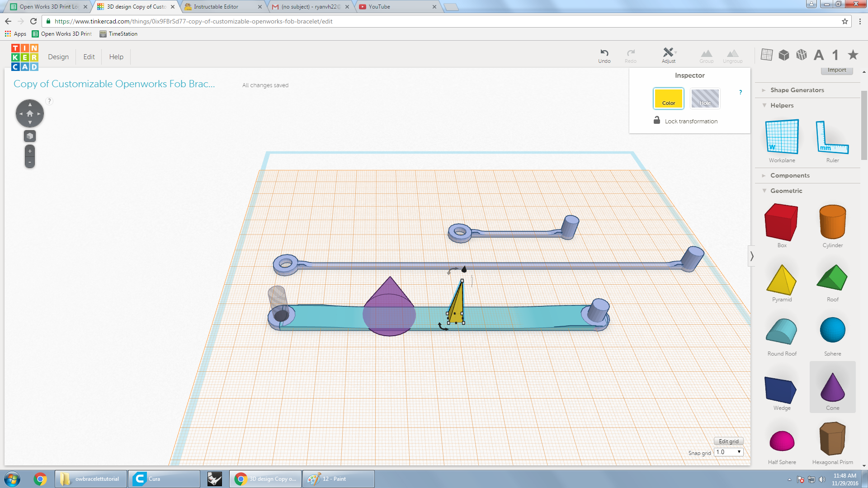Select the solid cube shapes icon
868x488 pixels.
coord(784,55)
